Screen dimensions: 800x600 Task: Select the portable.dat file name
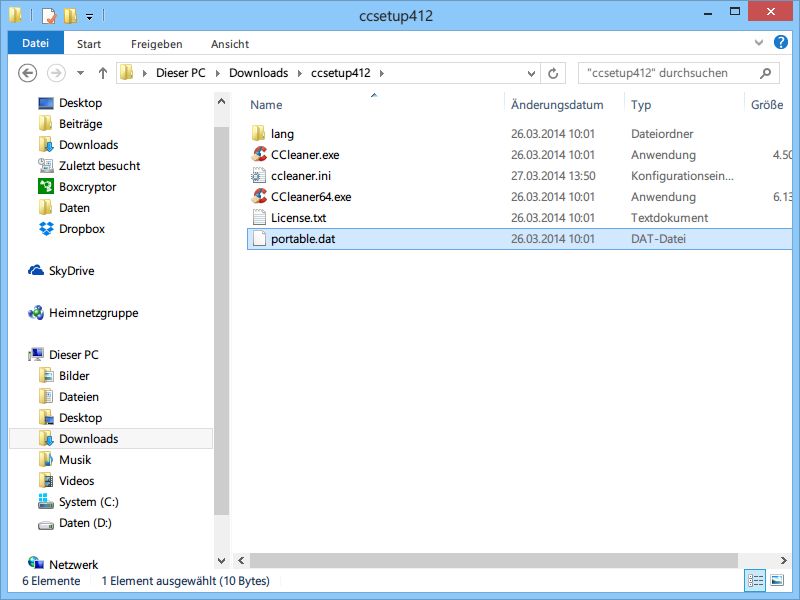coord(303,239)
